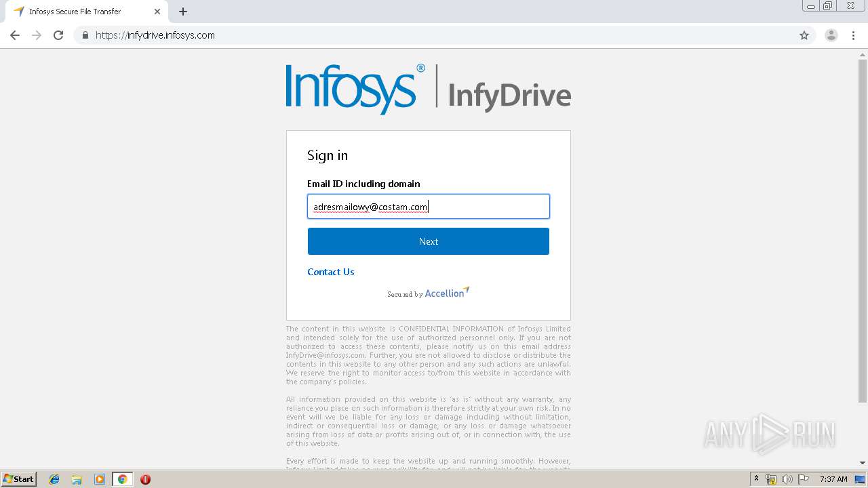Focus the address bar URL
This screenshot has height=488, width=868.
pyautogui.click(x=155, y=35)
